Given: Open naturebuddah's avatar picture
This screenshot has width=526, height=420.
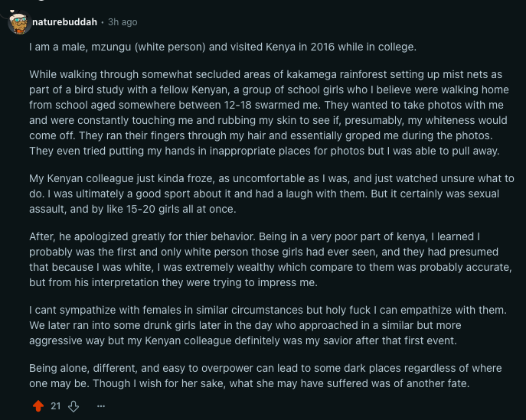Looking at the screenshot, I should coord(19,22).
